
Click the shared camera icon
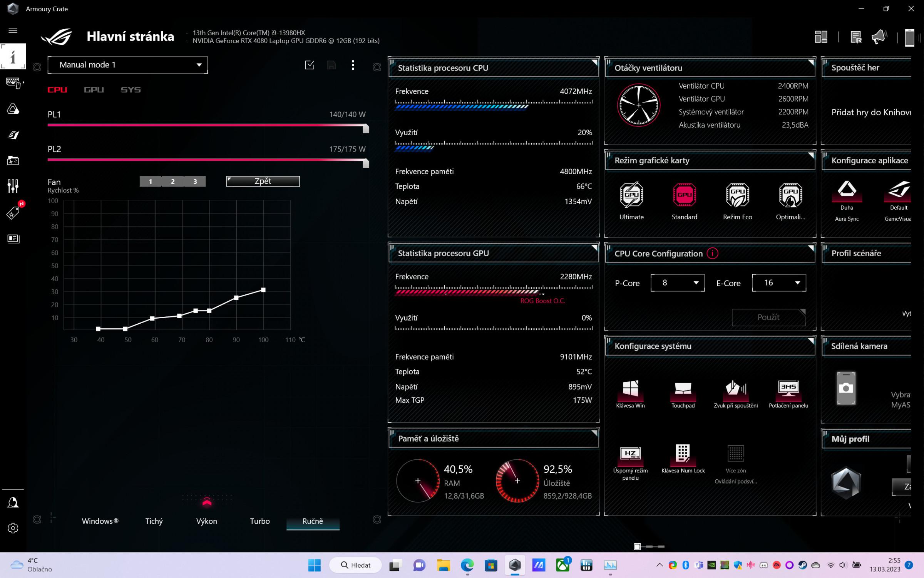pos(846,388)
